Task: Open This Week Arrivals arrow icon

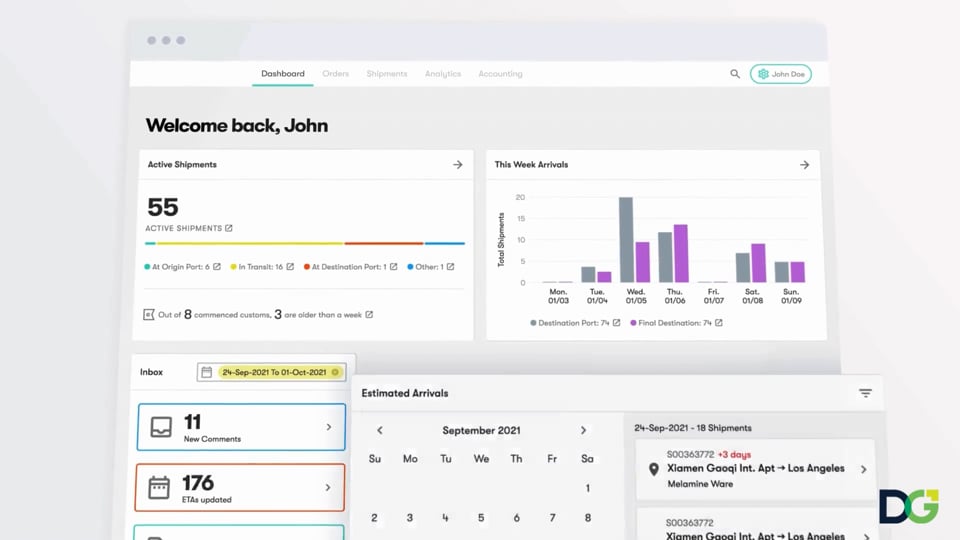Action: coord(804,165)
